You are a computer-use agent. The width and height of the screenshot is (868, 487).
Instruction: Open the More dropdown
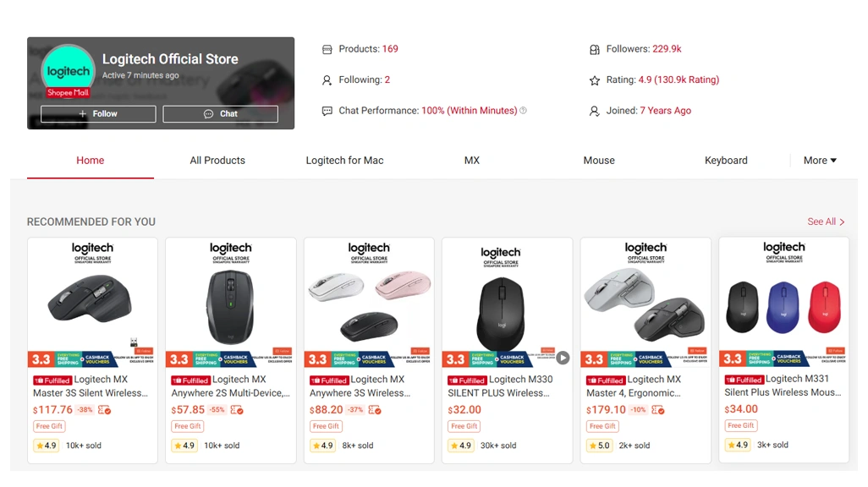[x=819, y=160]
